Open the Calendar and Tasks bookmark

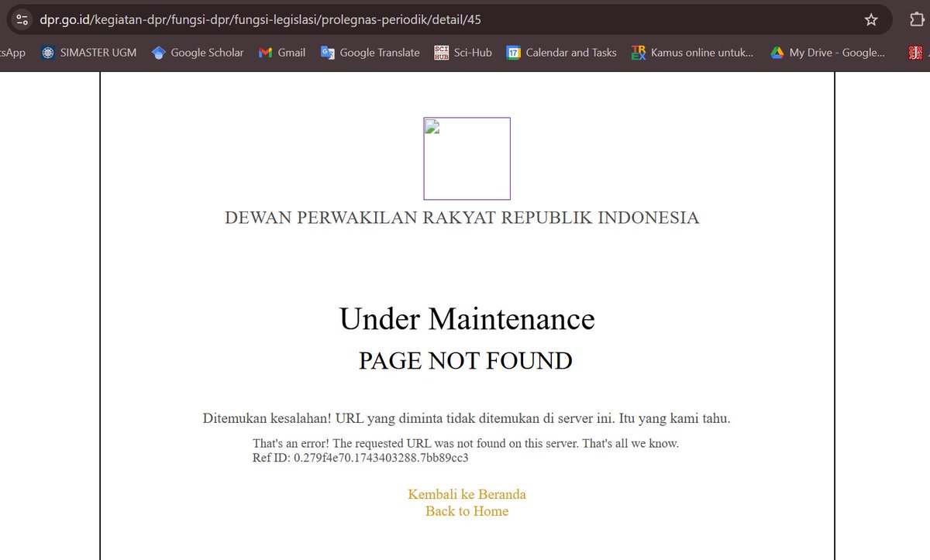561,53
